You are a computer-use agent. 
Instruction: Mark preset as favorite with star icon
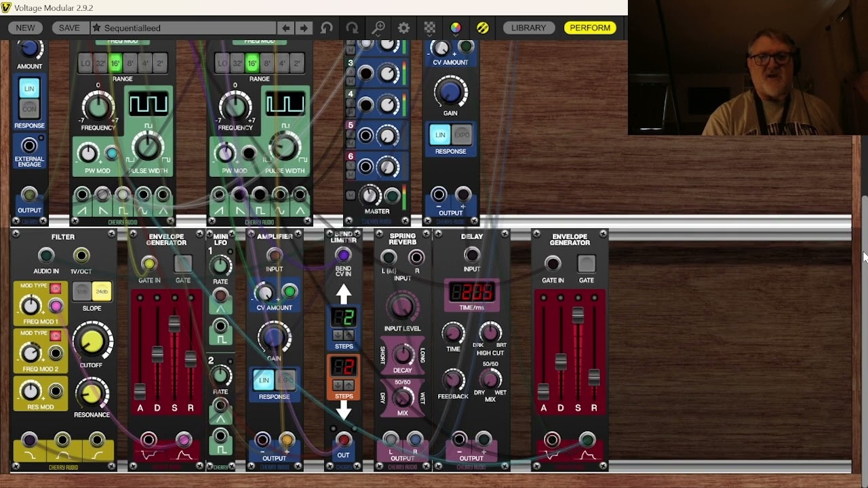[x=96, y=28]
